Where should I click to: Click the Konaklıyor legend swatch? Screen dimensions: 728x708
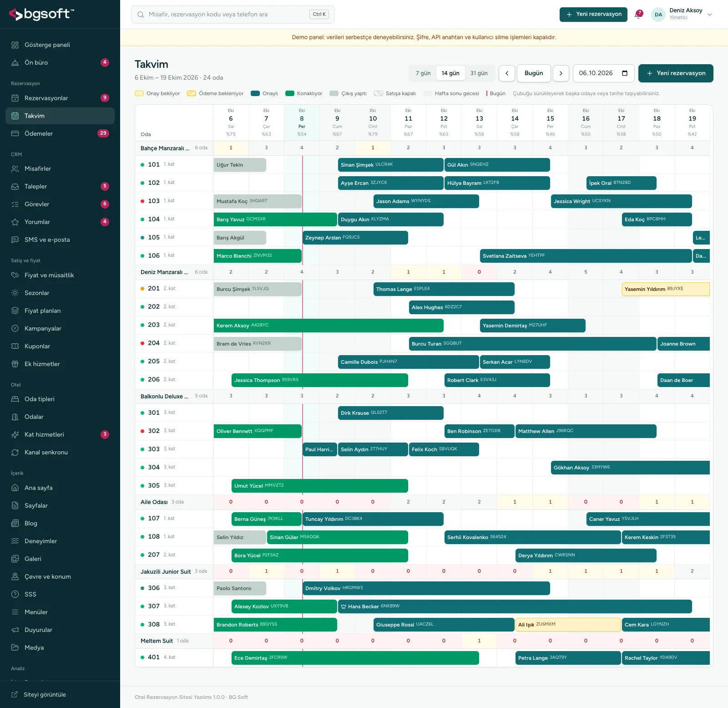[x=290, y=93]
